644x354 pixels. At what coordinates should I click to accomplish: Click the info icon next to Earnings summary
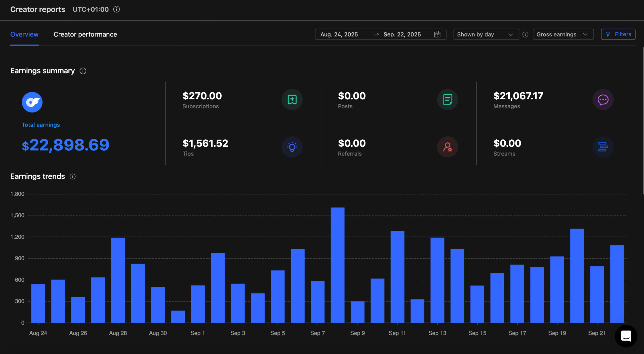[x=83, y=71]
